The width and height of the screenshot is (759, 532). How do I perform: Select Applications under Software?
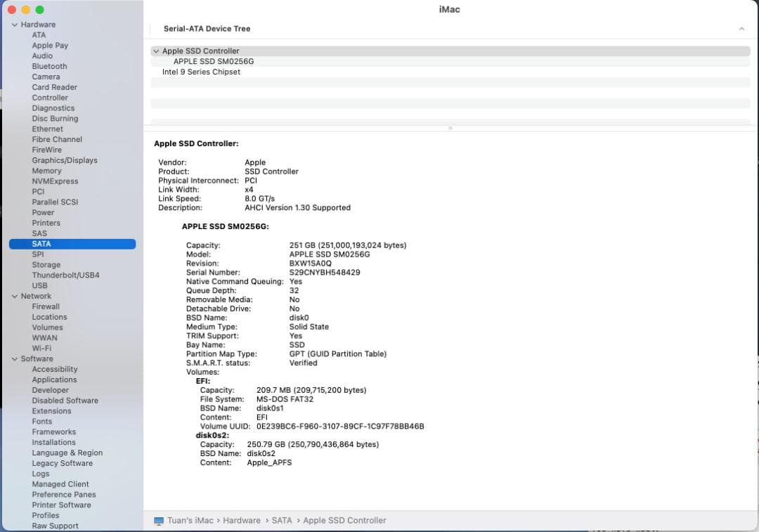click(x=54, y=379)
